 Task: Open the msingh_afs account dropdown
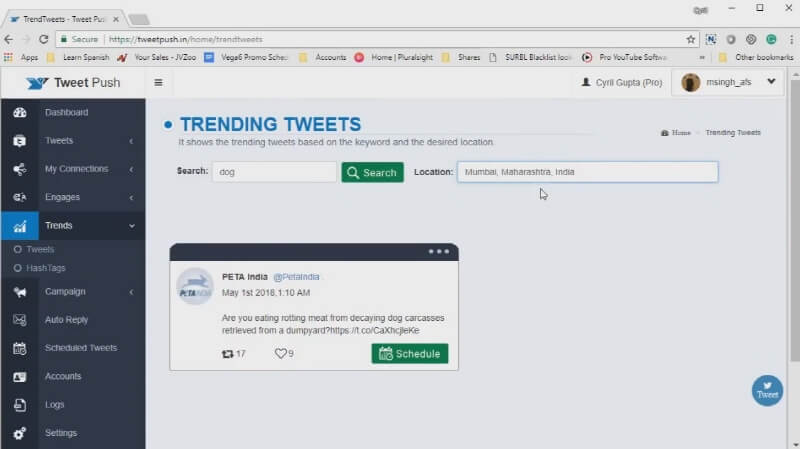tap(727, 82)
